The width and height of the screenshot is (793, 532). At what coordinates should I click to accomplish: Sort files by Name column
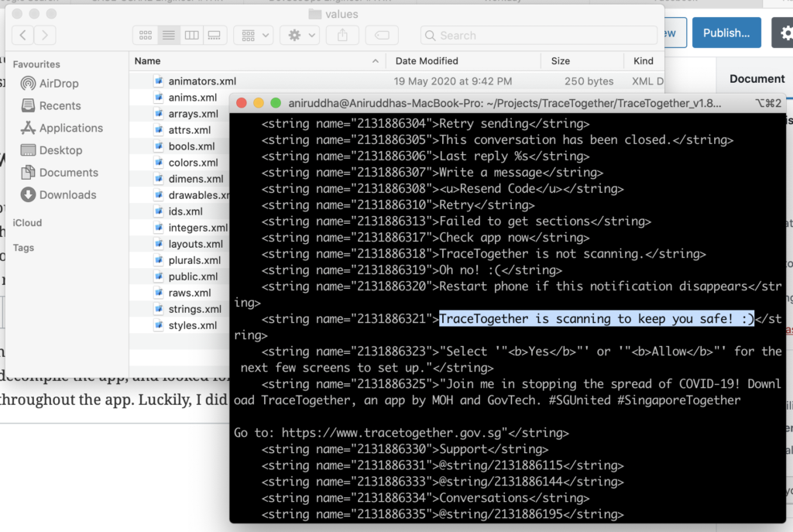[x=257, y=60]
